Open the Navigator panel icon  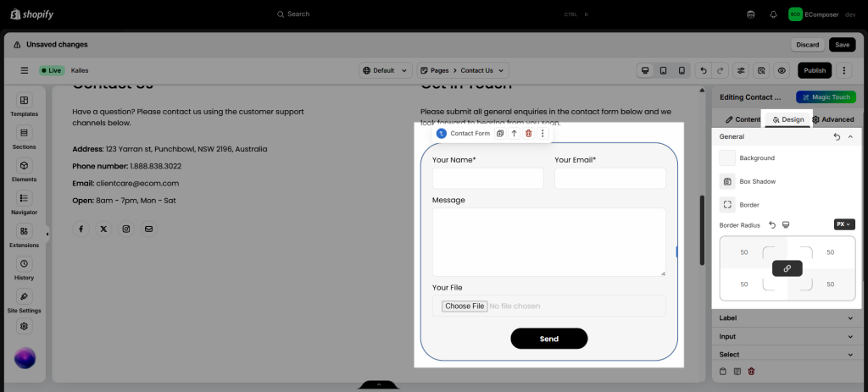point(24,199)
